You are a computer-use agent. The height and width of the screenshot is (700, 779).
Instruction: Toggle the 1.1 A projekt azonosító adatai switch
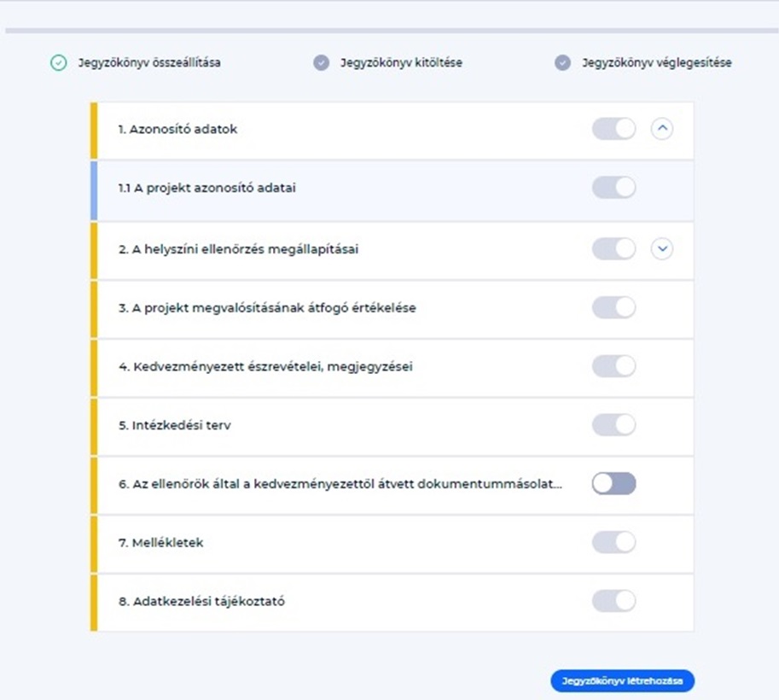(613, 188)
